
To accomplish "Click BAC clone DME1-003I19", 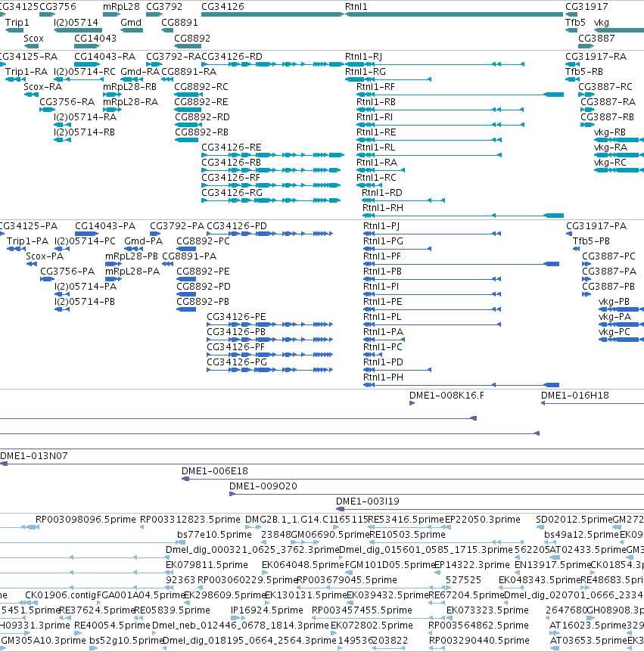I will [x=368, y=501].
